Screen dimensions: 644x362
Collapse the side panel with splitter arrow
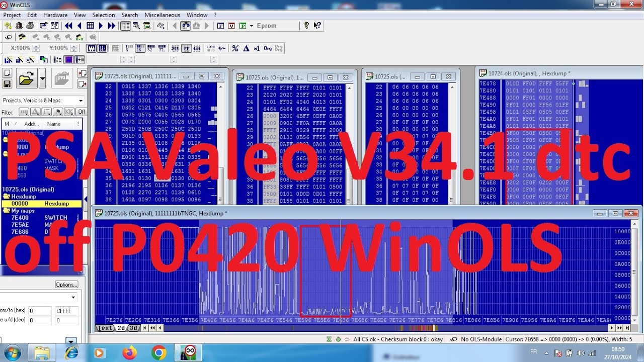pyautogui.click(x=86, y=199)
